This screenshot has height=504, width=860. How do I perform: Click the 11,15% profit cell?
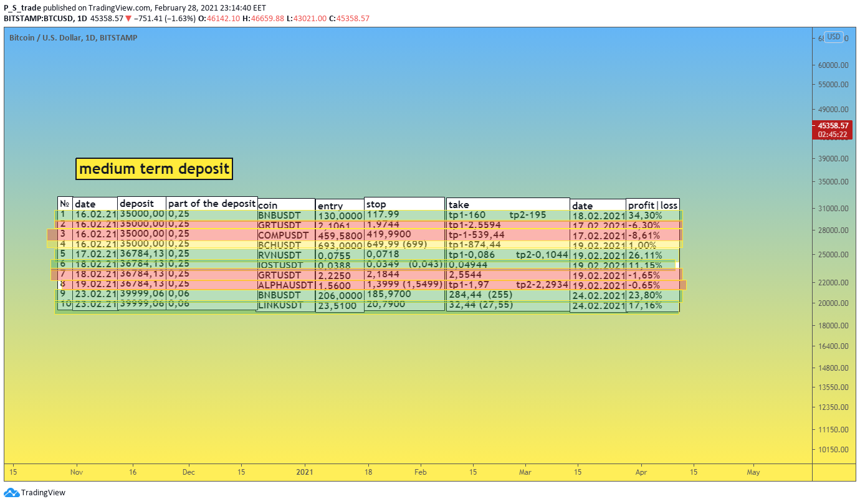point(645,265)
